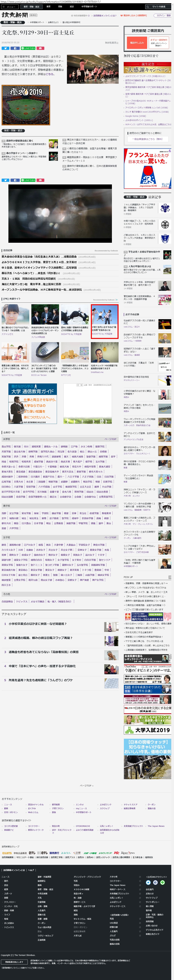Open the 大学入試2019 sidebar banner
The image size is (174, 980).
[147, 730]
